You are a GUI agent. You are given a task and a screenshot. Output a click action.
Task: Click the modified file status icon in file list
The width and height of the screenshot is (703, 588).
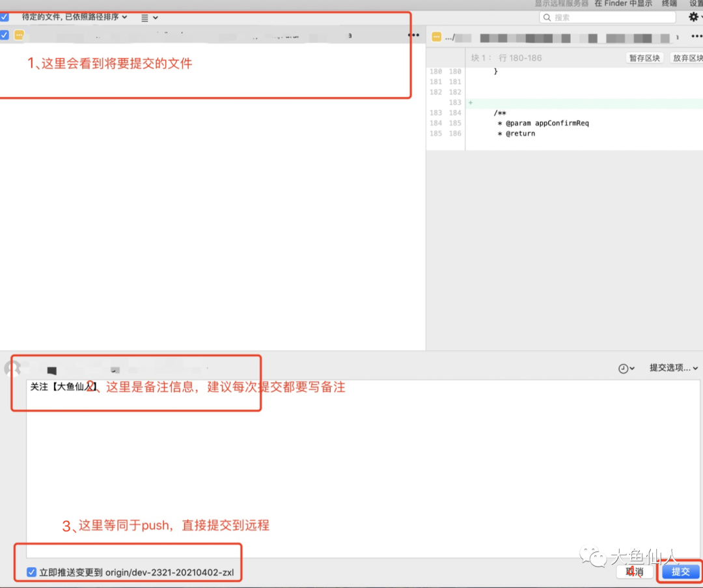coord(20,35)
